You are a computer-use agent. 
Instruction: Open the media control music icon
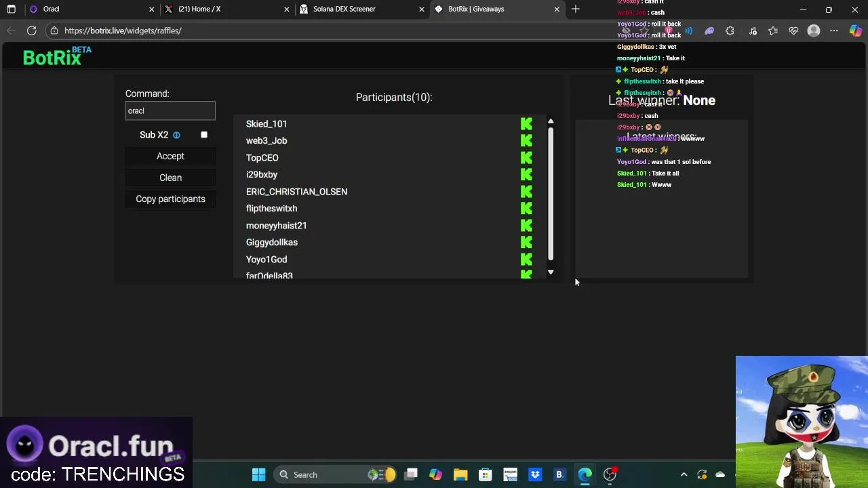(x=753, y=30)
